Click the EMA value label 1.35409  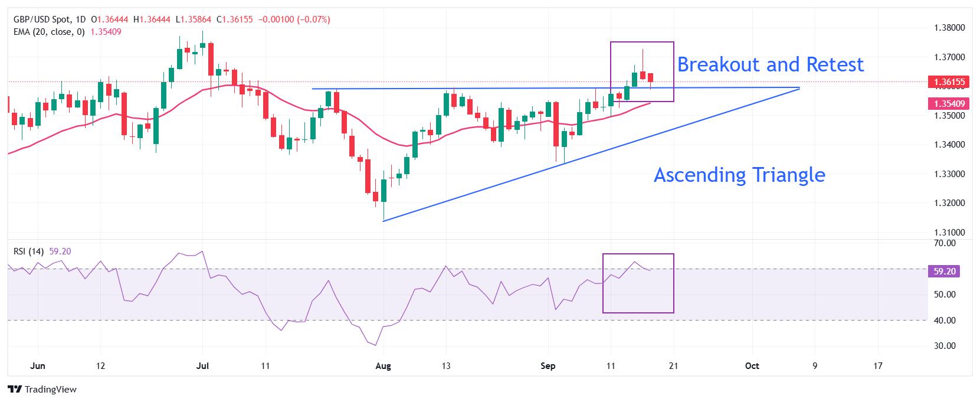pos(945,103)
